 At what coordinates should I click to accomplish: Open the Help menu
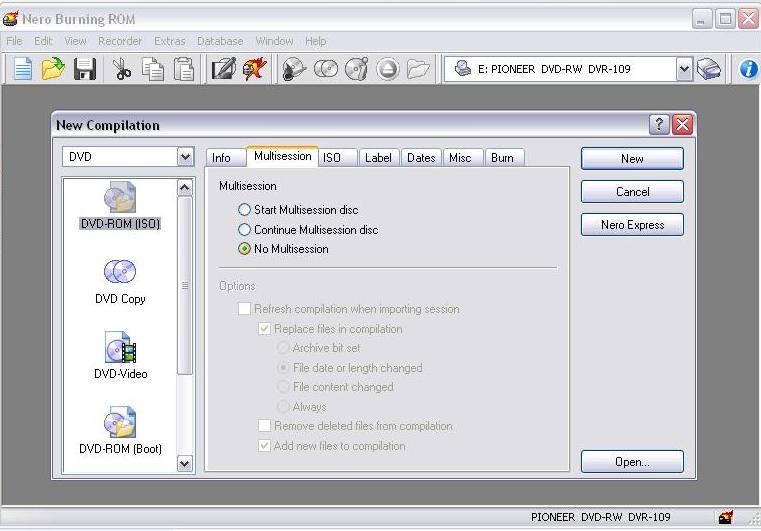point(315,41)
